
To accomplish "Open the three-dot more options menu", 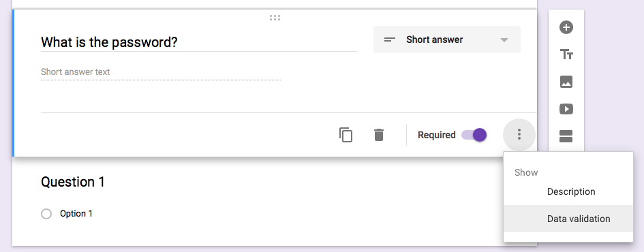I will coord(519,134).
